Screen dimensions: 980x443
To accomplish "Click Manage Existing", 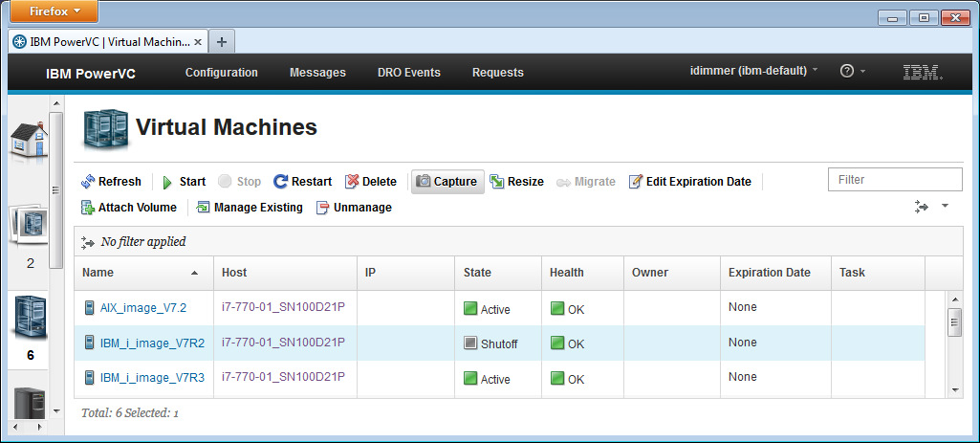I will (x=250, y=208).
